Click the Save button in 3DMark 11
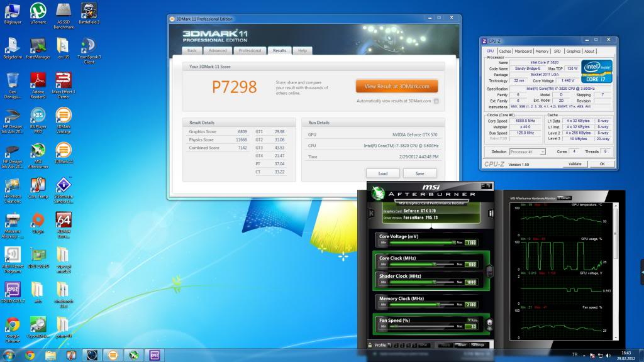The image size is (644, 362). 419,173
